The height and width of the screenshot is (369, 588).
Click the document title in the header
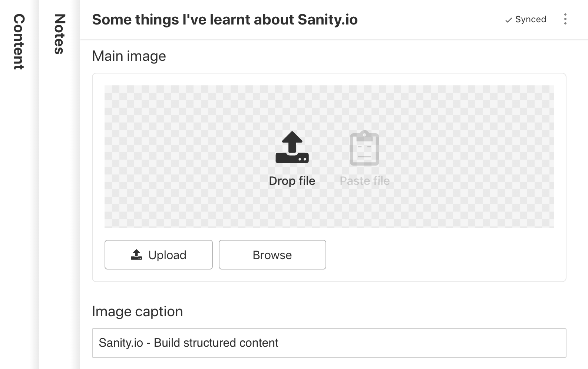point(225,20)
